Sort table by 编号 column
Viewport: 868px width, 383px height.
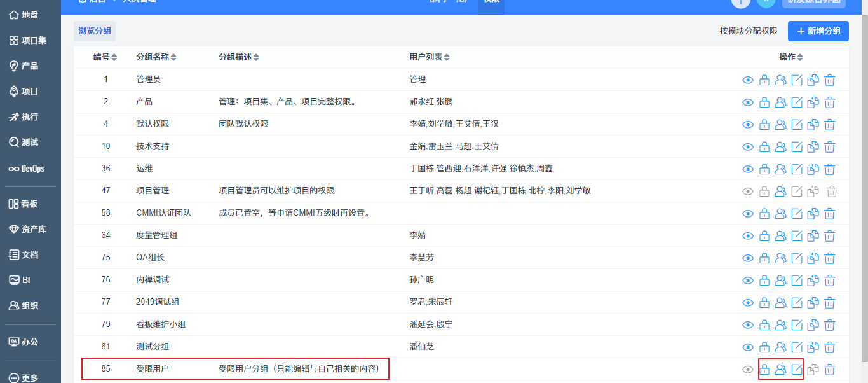coord(105,57)
